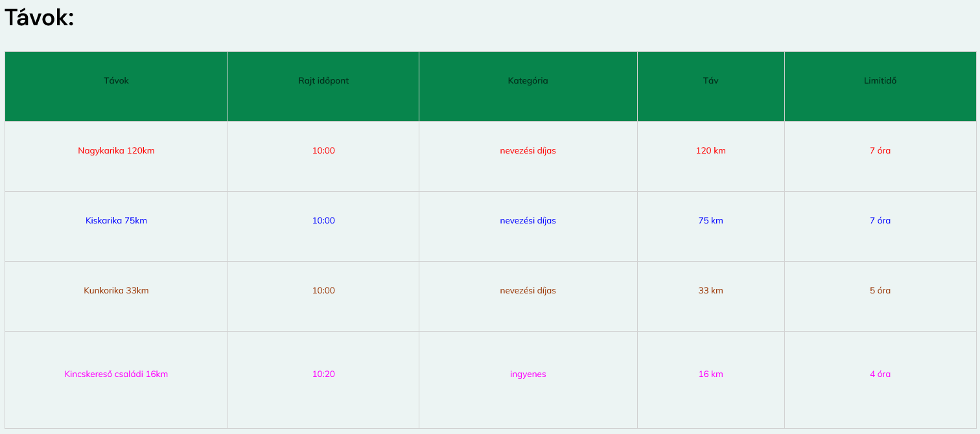Select the '16 km' distance cell
This screenshot has width=980, height=434.
coord(710,374)
